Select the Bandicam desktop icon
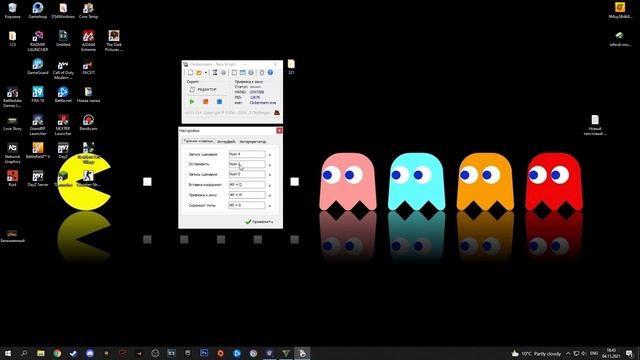640x360 pixels. click(88, 122)
